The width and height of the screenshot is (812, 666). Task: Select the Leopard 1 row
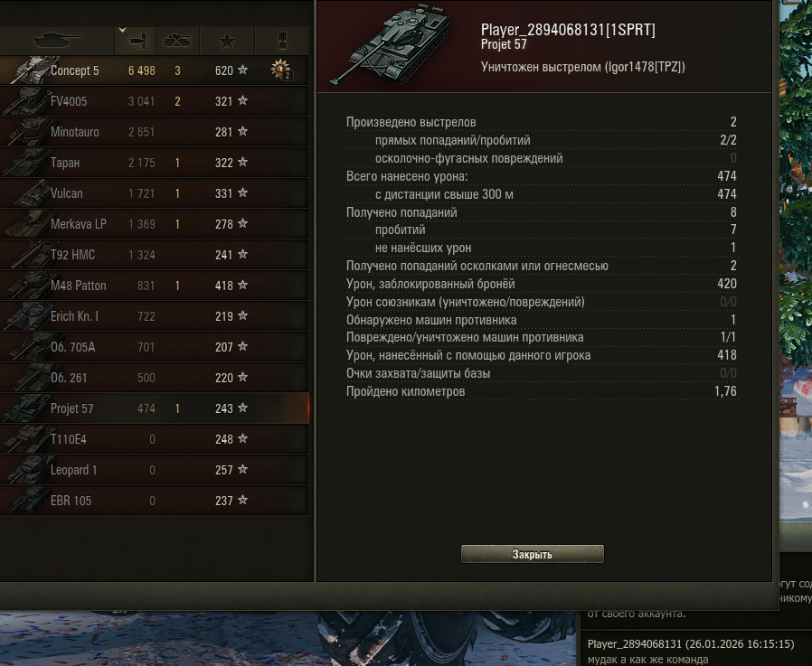click(x=154, y=470)
